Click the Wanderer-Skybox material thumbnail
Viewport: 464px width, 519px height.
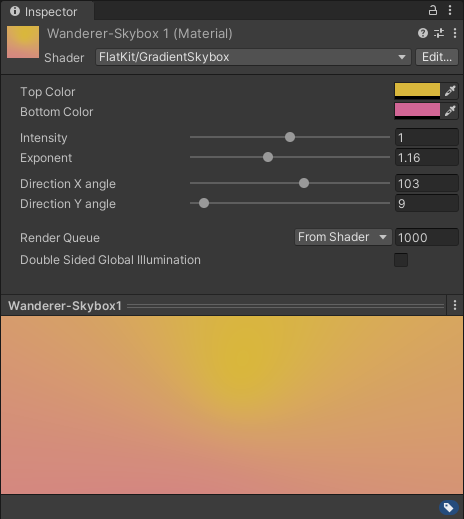[23, 42]
